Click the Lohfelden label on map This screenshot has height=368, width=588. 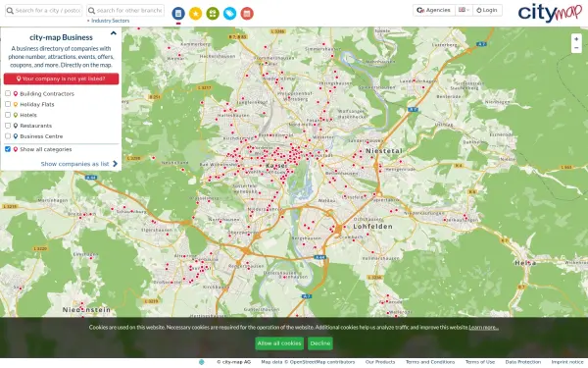[x=372, y=227]
